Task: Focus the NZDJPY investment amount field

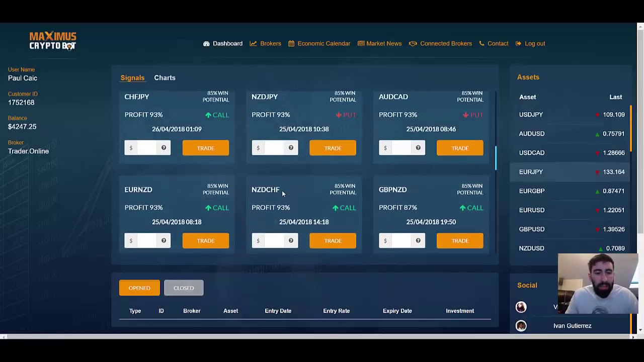Action: point(273,148)
